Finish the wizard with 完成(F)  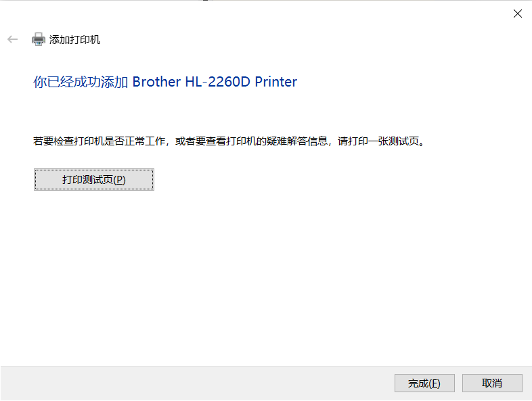tap(424, 383)
